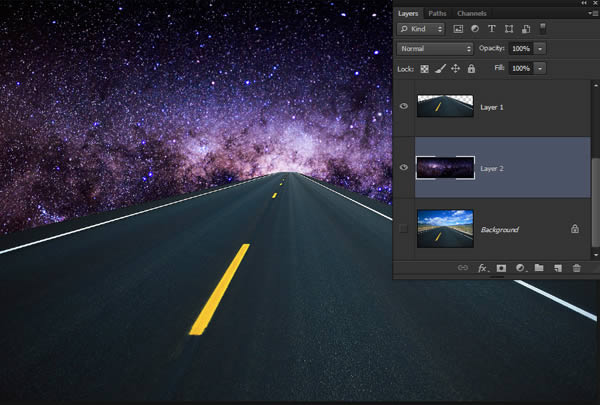Click the Fill value field
Screen dimensions: 600x405
point(521,69)
